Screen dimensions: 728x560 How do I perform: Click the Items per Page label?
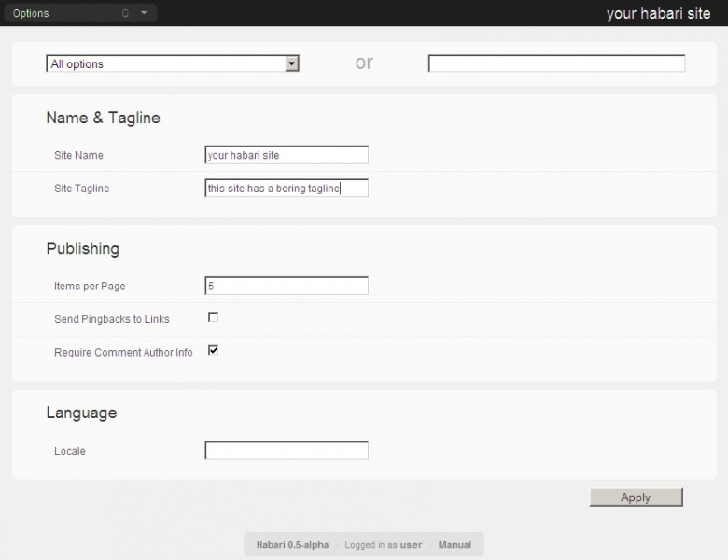pos(91,286)
